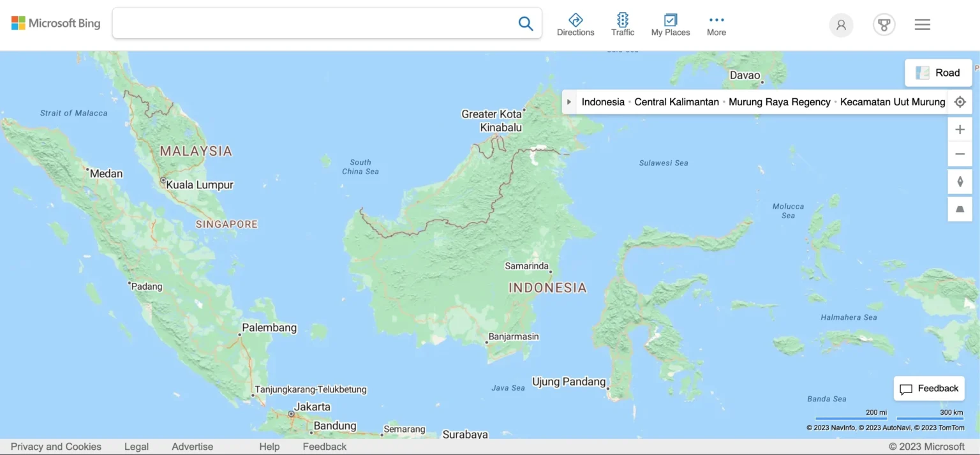The width and height of the screenshot is (980, 455).
Task: Click the search magnifier icon
Action: tap(525, 24)
